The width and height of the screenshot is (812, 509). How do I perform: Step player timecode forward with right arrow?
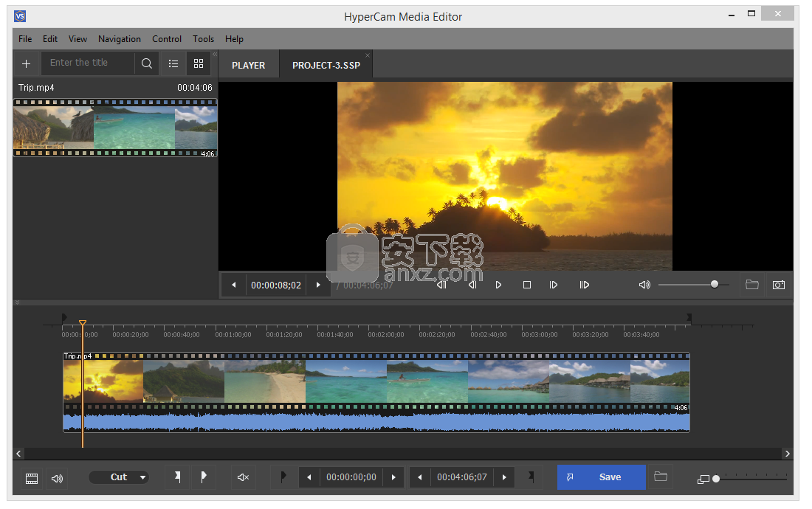point(318,285)
